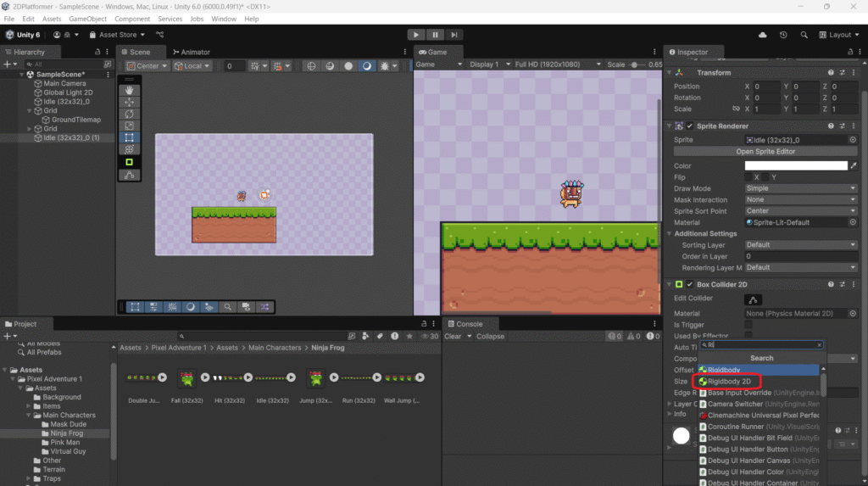Select the Rotate tool in Scene toolbar
The height and width of the screenshot is (486, 868).
coord(129,114)
